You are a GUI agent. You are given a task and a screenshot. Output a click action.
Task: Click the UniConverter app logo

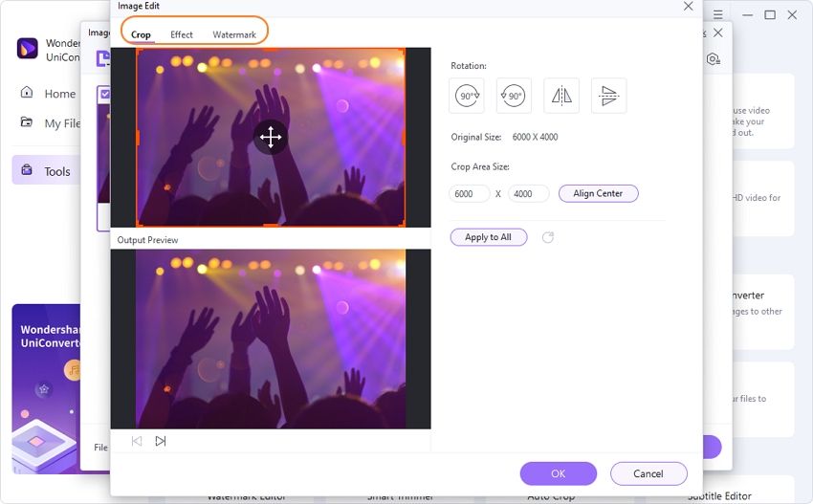click(x=27, y=48)
